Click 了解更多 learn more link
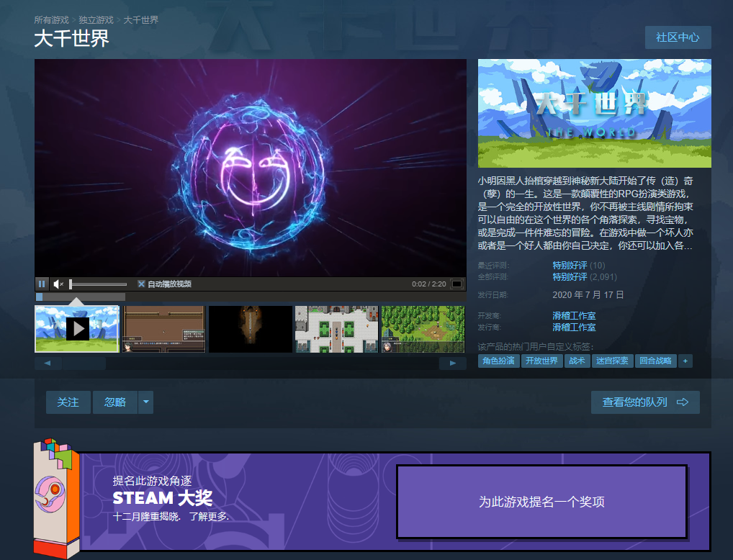 click(209, 517)
